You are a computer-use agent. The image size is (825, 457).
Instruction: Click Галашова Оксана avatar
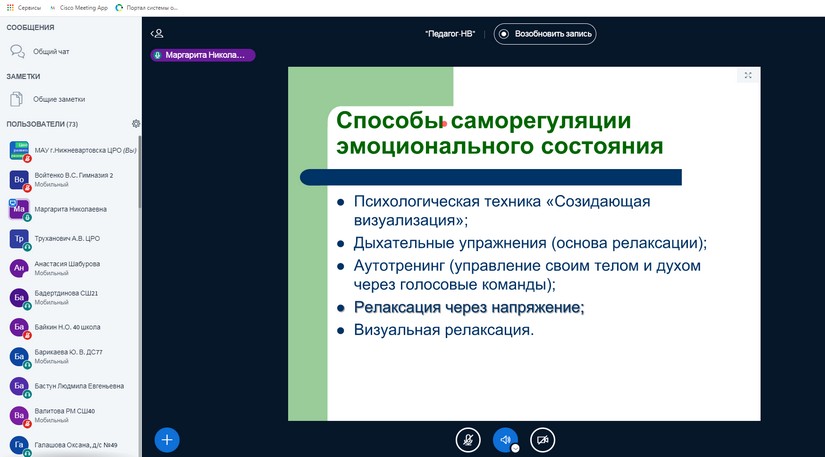pyautogui.click(x=19, y=445)
